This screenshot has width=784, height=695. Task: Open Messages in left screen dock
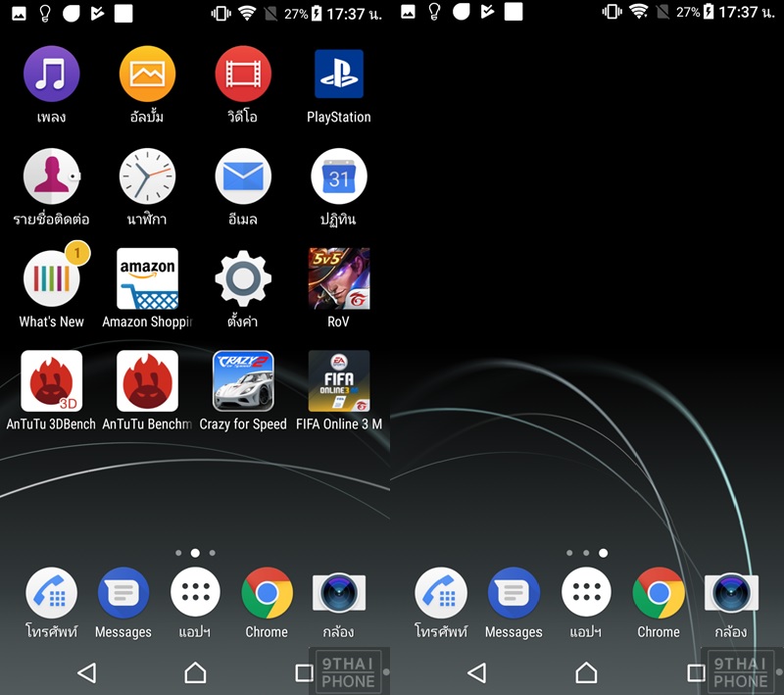123,593
